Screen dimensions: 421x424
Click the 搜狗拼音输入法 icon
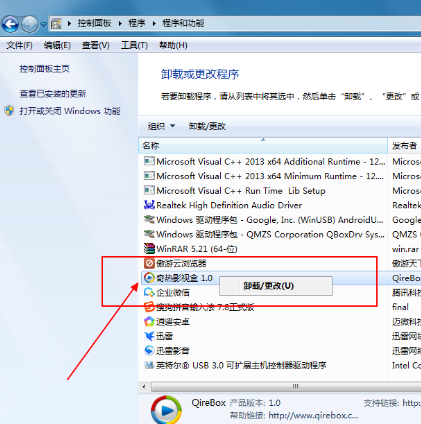[x=149, y=307]
